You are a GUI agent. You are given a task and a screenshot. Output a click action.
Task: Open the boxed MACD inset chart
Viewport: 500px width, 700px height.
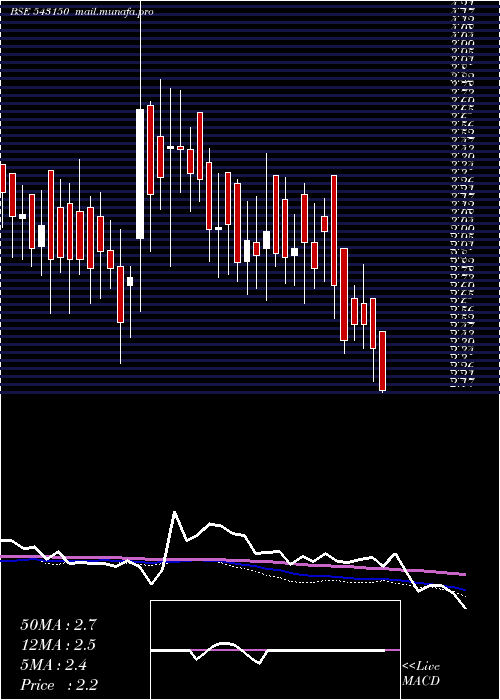click(275, 650)
